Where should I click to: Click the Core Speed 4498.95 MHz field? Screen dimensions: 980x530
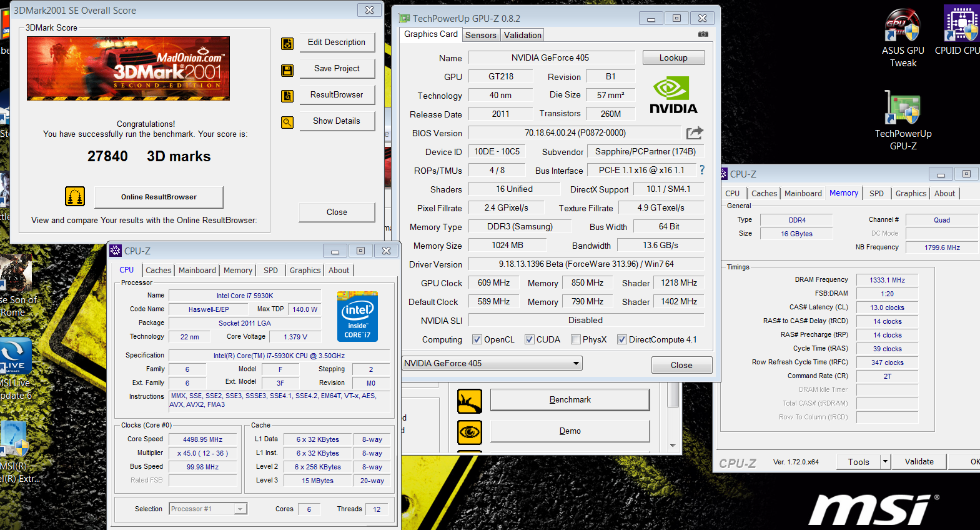pyautogui.click(x=202, y=439)
